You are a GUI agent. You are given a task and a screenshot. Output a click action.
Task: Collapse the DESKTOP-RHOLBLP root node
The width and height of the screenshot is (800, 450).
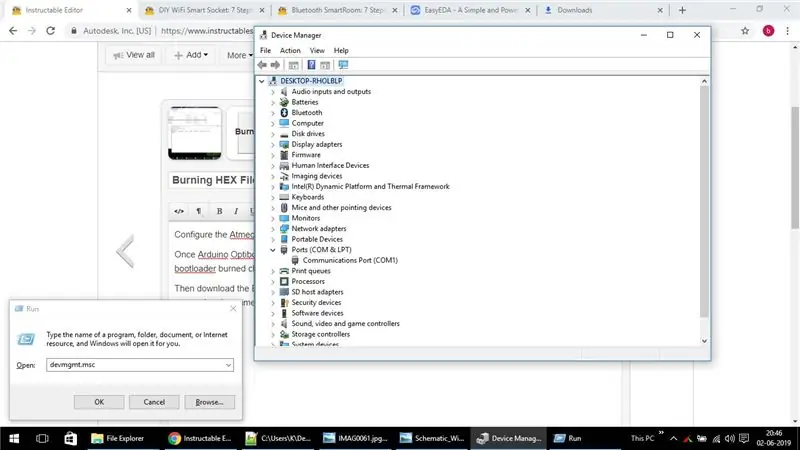[262, 81]
